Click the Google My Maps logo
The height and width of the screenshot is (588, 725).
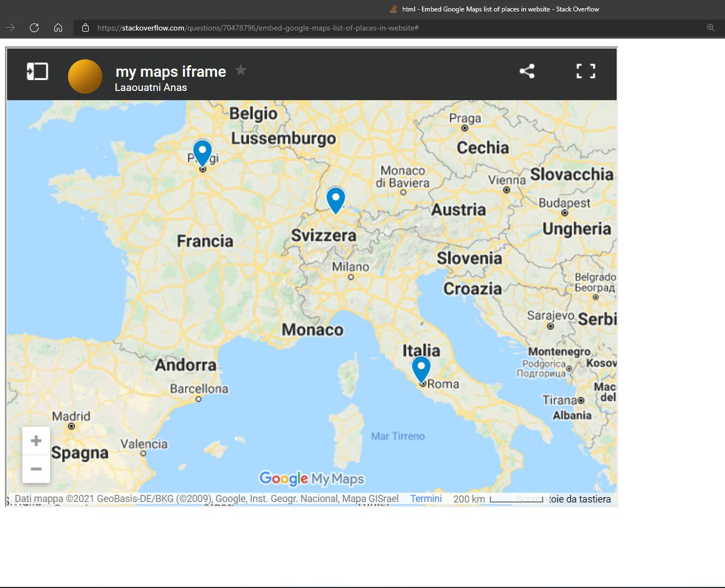(x=311, y=479)
